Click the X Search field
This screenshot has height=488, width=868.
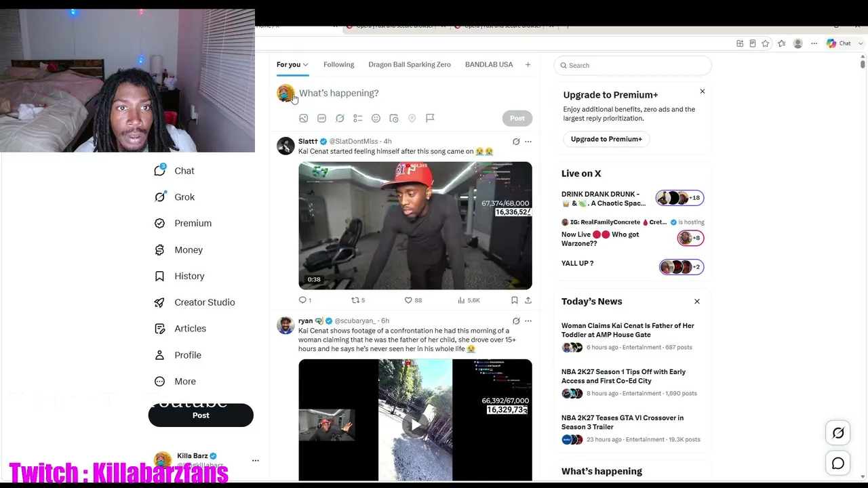pos(633,66)
